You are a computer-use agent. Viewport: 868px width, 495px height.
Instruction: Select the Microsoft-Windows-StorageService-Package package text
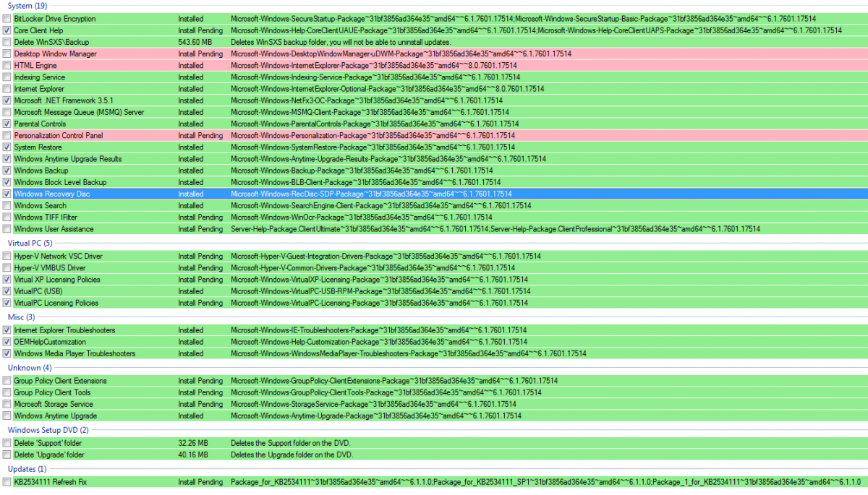pos(373,405)
